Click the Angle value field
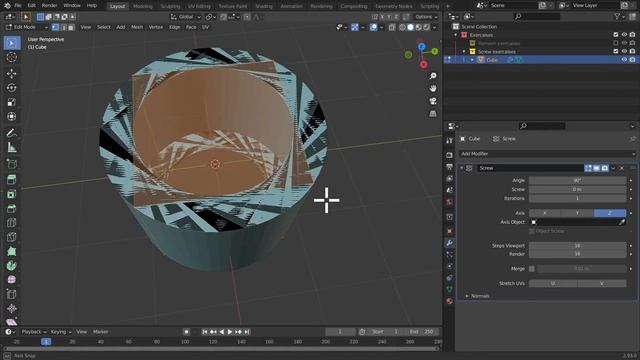 pos(578,180)
